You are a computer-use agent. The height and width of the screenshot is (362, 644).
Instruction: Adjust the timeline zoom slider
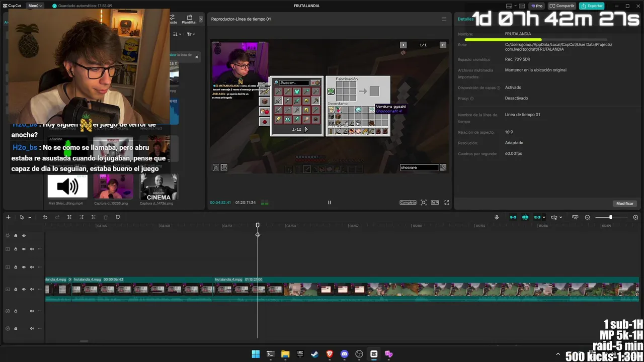click(610, 217)
